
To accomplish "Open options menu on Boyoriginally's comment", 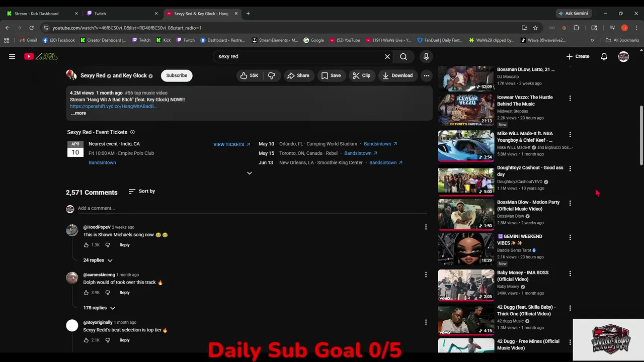I will click(x=426, y=322).
